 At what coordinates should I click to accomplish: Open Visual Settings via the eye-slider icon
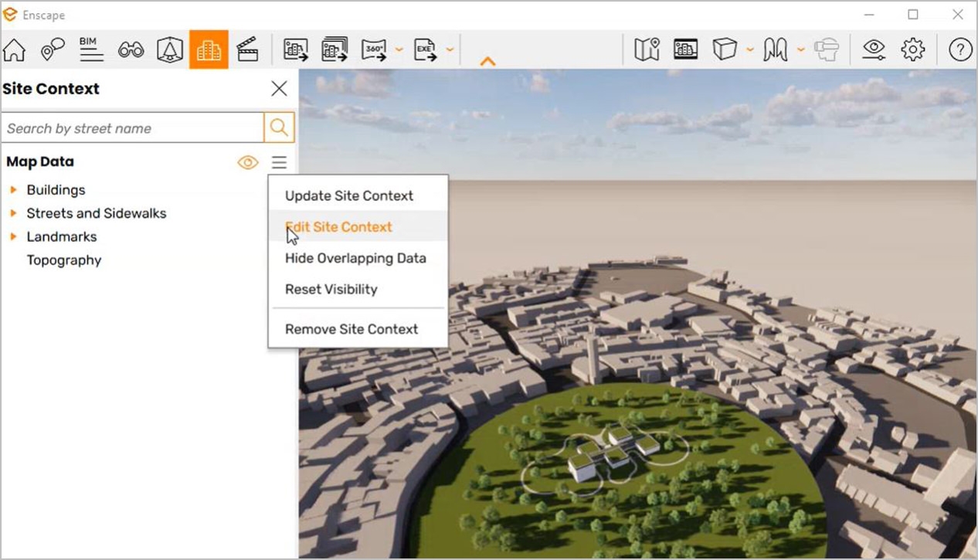[x=873, y=49]
